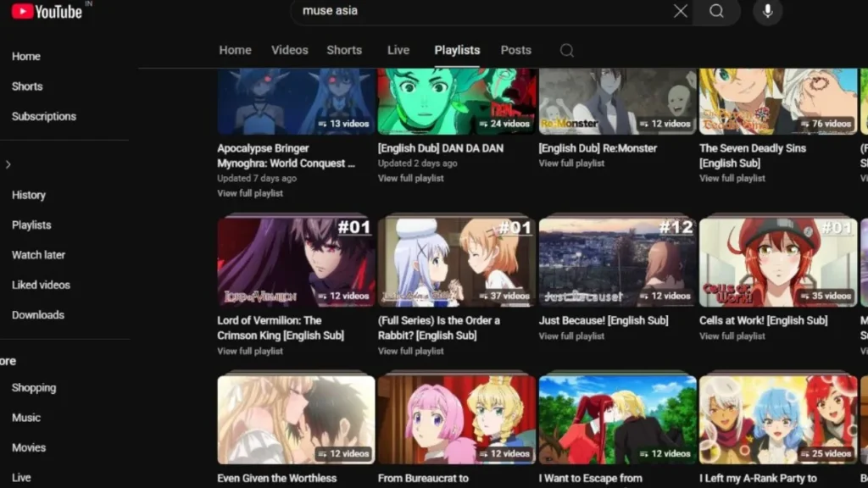This screenshot has height=488, width=868.
Task: Expand the Shopping section in the sidebar
Action: point(34,388)
